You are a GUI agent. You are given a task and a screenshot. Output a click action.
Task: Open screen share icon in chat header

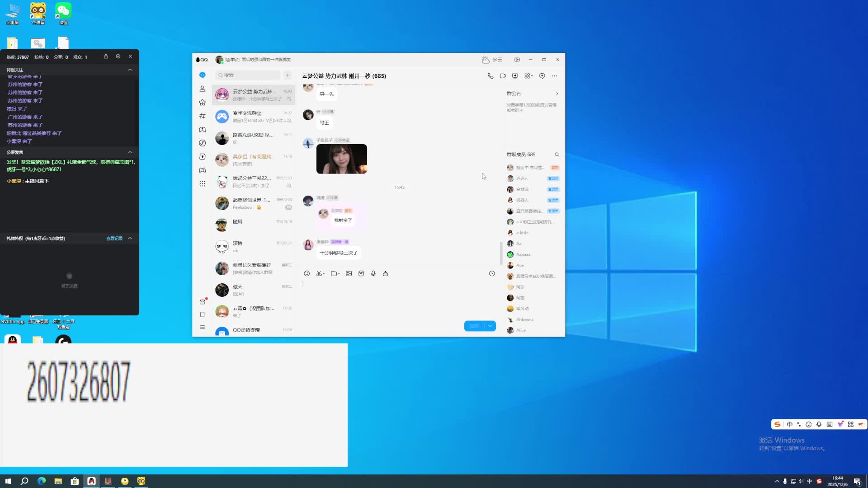tap(515, 76)
